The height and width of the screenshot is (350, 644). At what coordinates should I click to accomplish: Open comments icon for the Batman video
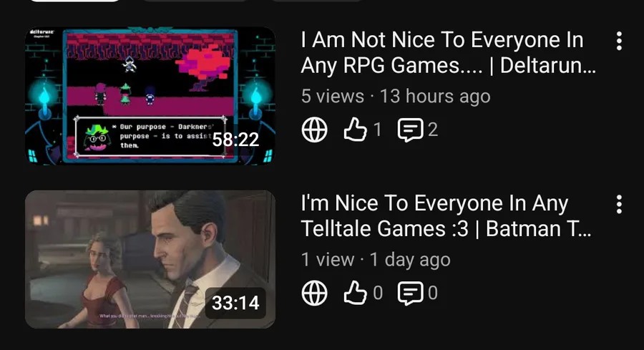pyautogui.click(x=410, y=293)
